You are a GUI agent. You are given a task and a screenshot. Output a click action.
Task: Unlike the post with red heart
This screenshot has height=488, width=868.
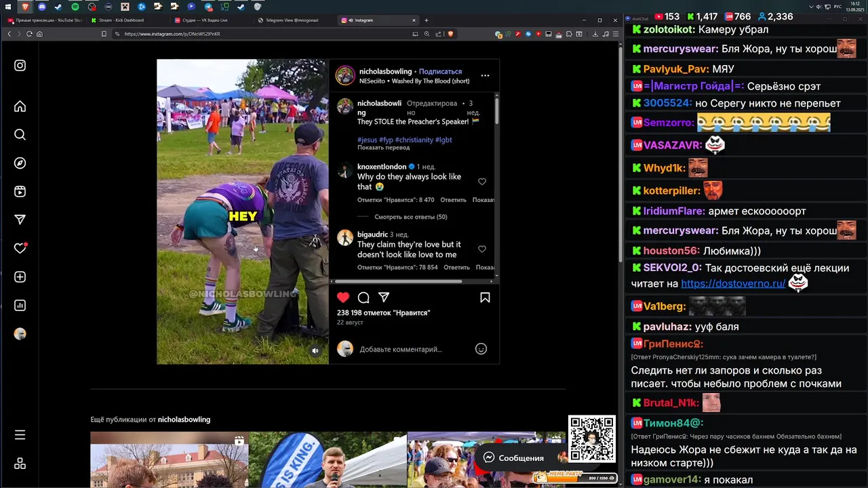[x=343, y=298]
